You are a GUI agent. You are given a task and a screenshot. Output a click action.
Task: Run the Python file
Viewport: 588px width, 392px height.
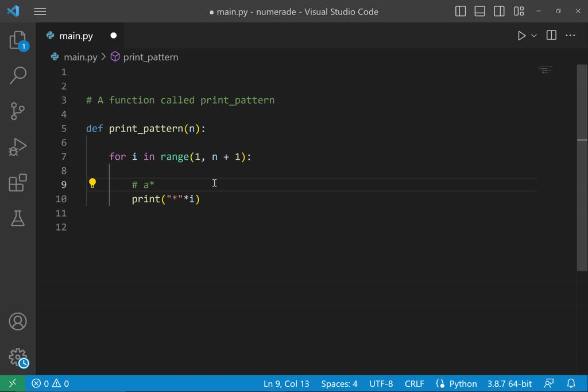tap(521, 36)
